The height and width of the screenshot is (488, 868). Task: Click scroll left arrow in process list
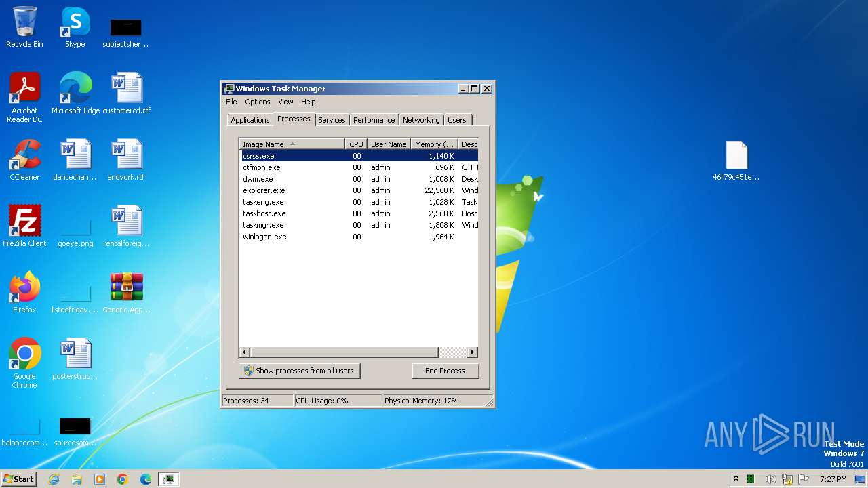click(x=245, y=352)
